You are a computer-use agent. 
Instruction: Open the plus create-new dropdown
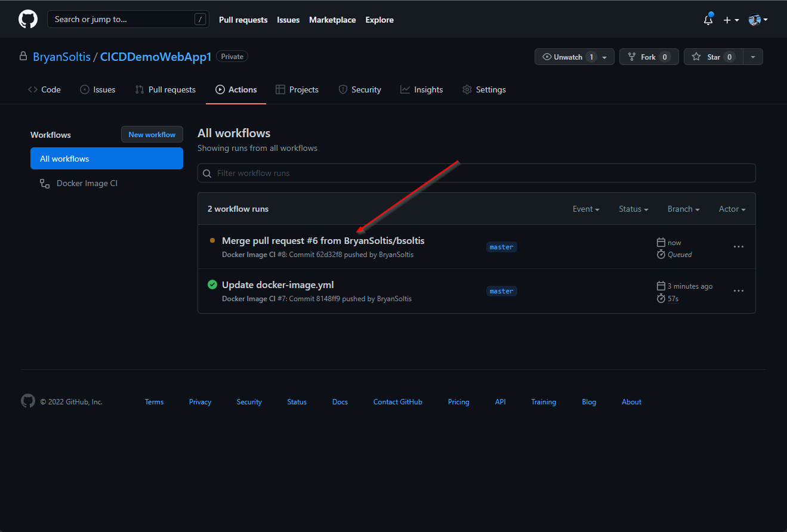click(731, 20)
